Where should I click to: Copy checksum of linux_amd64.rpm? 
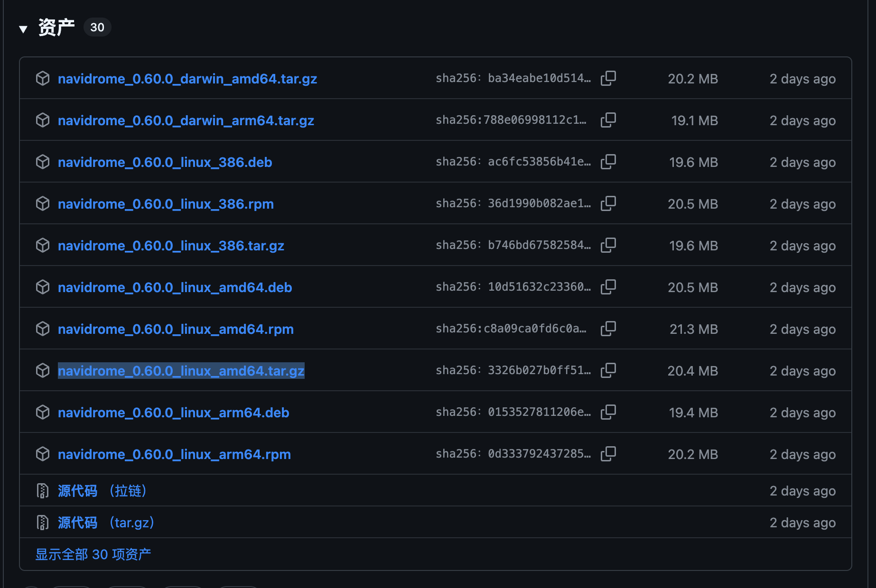coord(608,329)
